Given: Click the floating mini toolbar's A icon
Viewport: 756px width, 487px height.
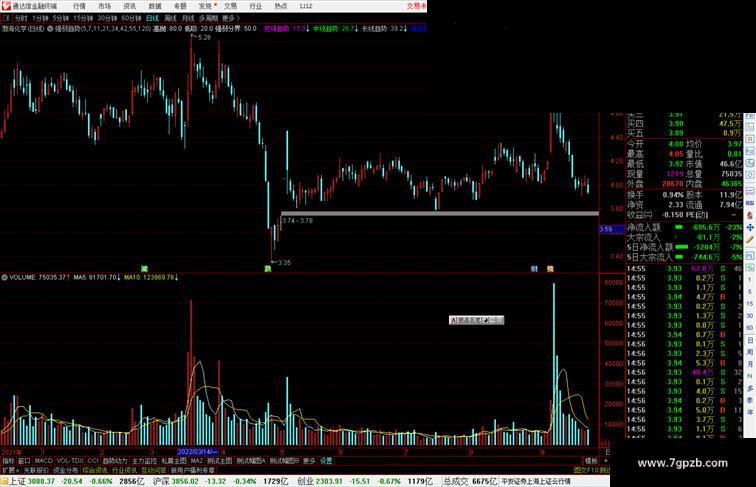Looking at the screenshot, I should (453, 320).
